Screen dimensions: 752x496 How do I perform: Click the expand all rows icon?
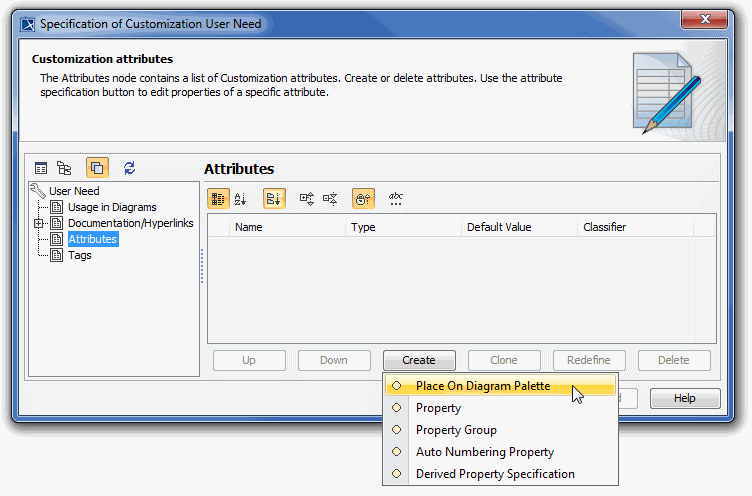tap(307, 199)
